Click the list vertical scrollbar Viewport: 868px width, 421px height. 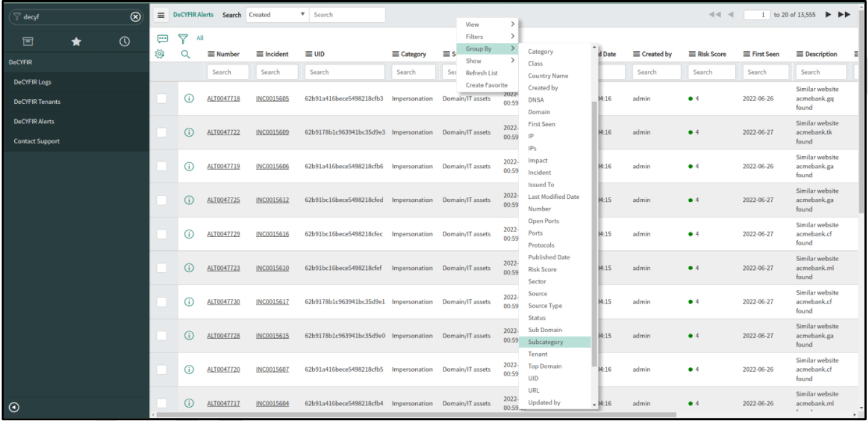pos(861,112)
